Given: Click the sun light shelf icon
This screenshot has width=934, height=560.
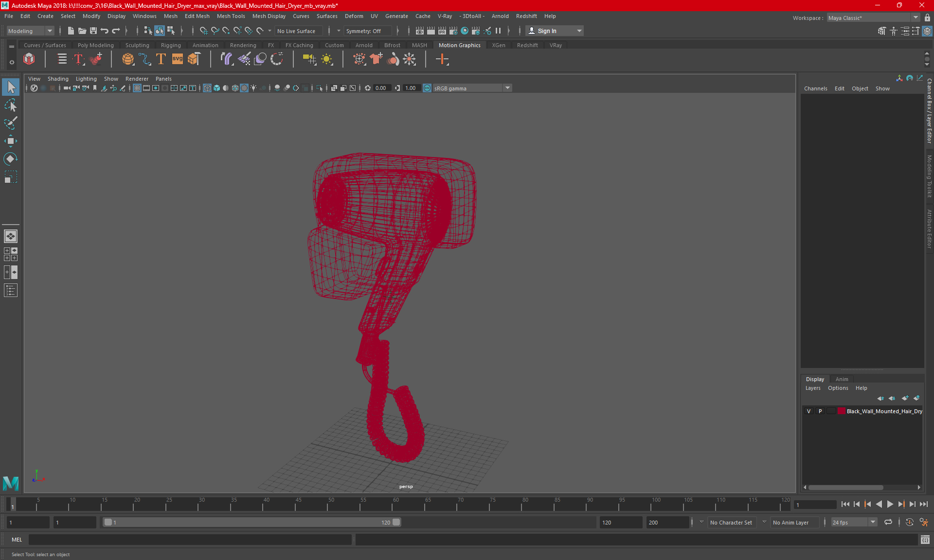Looking at the screenshot, I should click(x=327, y=59).
